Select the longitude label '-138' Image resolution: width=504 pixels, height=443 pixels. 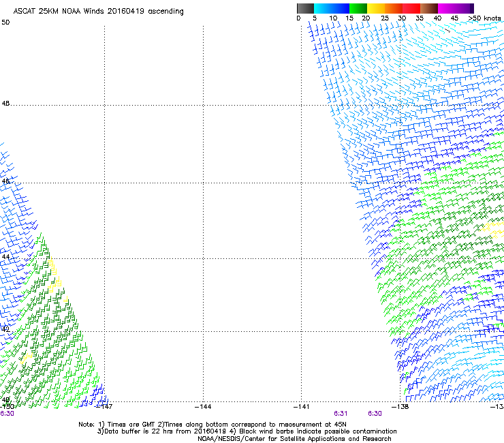[x=400, y=407]
